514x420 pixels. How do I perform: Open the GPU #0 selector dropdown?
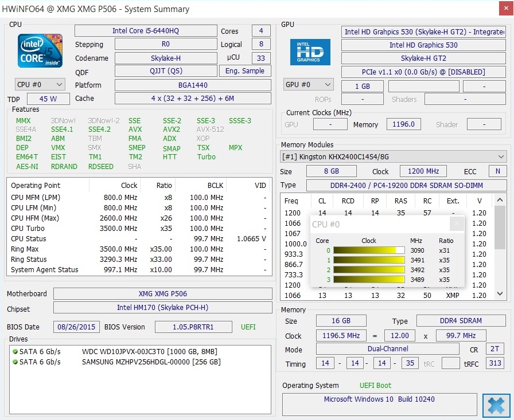click(x=309, y=84)
